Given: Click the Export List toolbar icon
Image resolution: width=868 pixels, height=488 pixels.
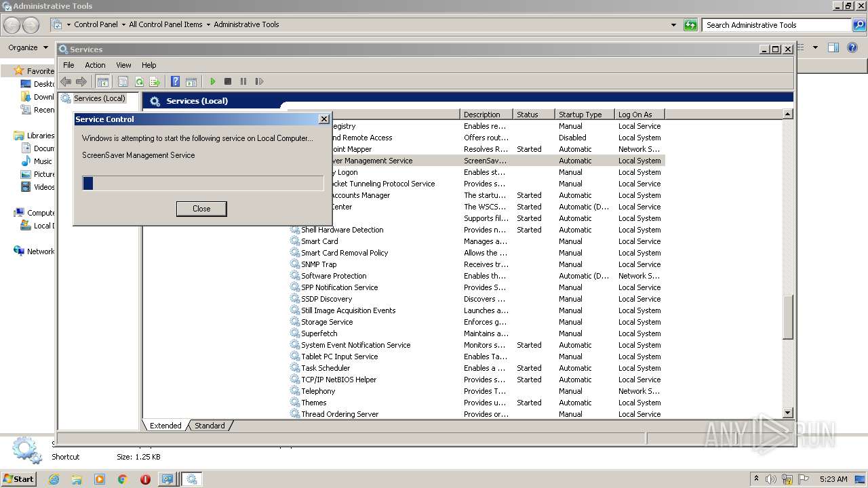Looking at the screenshot, I should tap(155, 81).
